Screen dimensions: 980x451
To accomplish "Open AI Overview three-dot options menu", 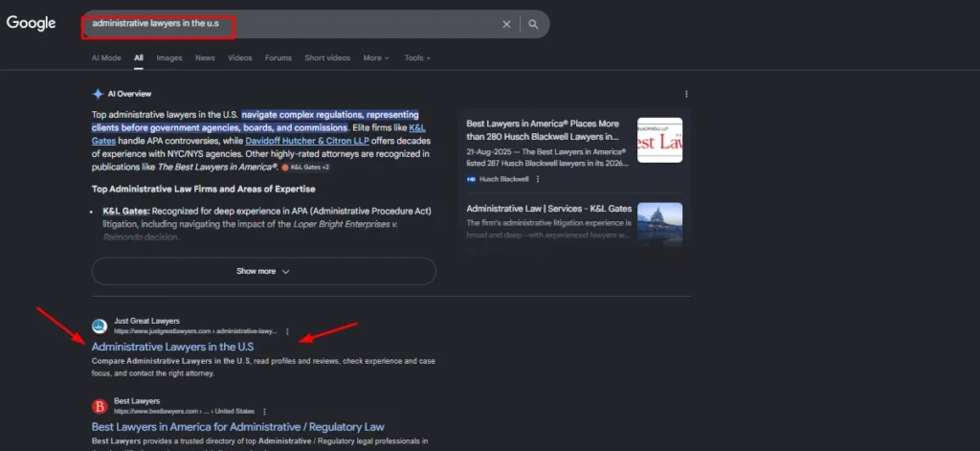I will coord(686,94).
